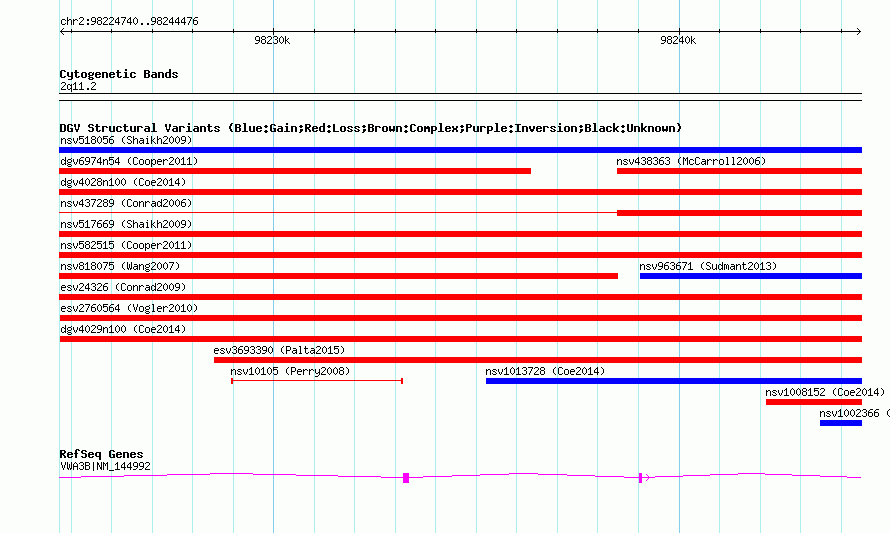Open dgv4029n100 (Coe2014) variant label
The width and height of the screenshot is (890, 533).
click(123, 329)
